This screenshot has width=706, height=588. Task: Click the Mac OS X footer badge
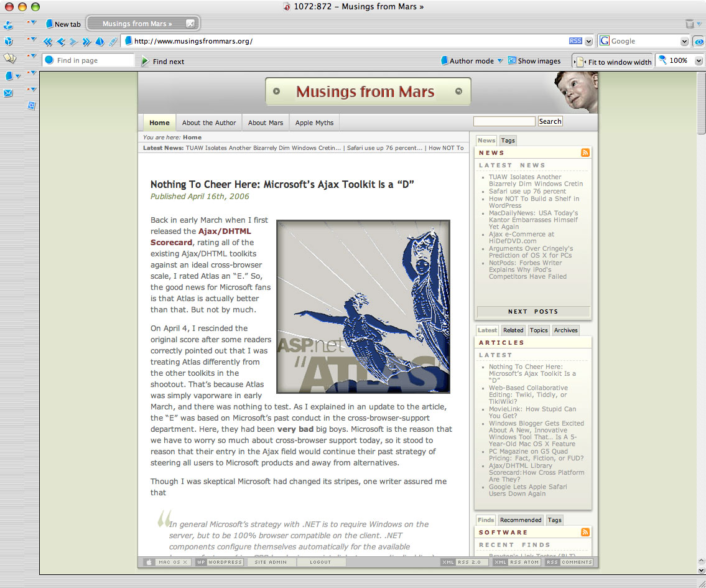(x=168, y=562)
